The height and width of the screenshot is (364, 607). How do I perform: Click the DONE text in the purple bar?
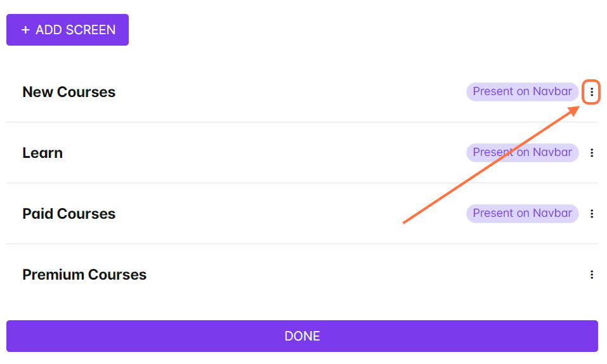pos(302,336)
